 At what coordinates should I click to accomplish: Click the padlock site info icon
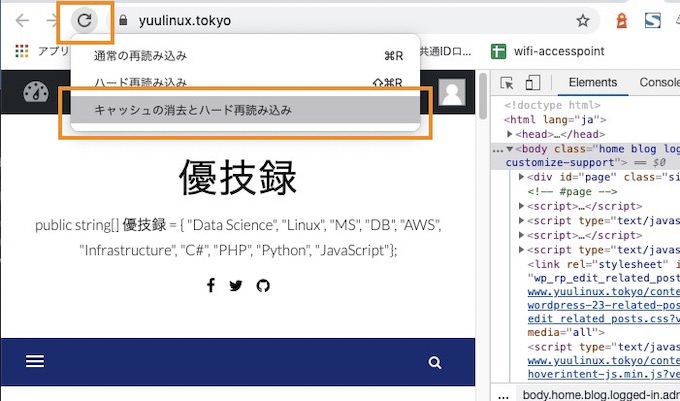pos(123,20)
